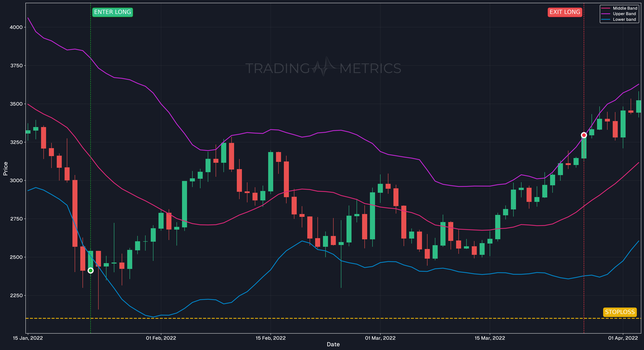Click the 4000 price axis label
The width and height of the screenshot is (644, 350).
point(16,27)
